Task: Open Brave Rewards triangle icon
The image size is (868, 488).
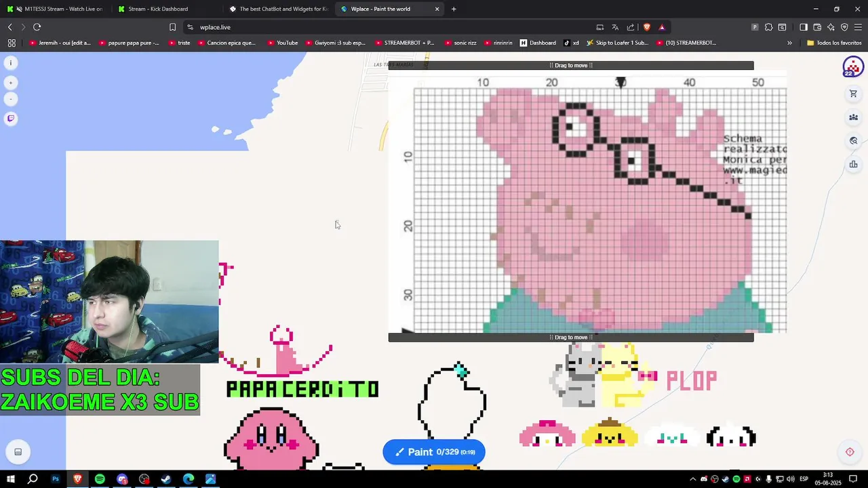Action: (x=662, y=27)
